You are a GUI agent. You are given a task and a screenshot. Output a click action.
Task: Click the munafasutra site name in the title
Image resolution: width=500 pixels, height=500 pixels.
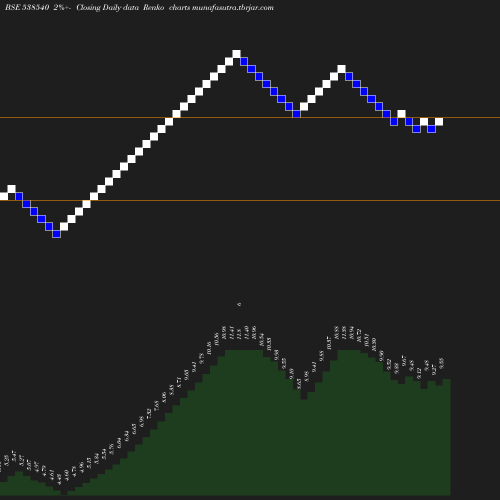pyautogui.click(x=233, y=7)
